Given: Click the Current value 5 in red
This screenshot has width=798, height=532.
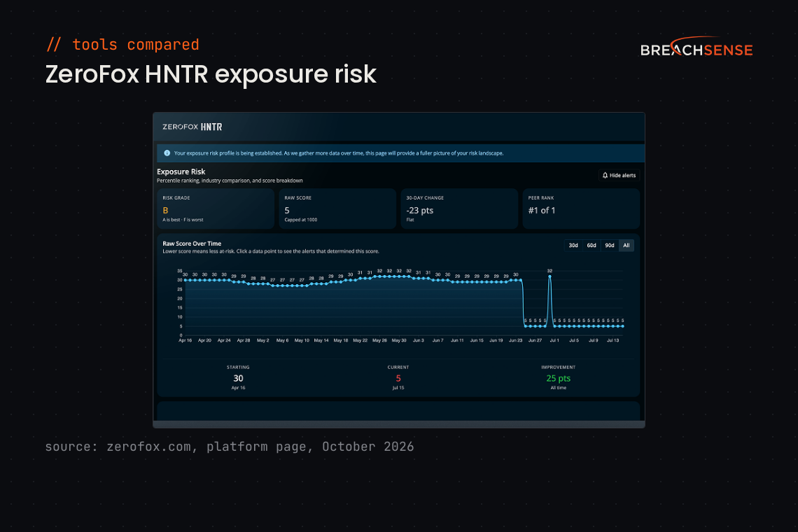Looking at the screenshot, I should pos(398,378).
